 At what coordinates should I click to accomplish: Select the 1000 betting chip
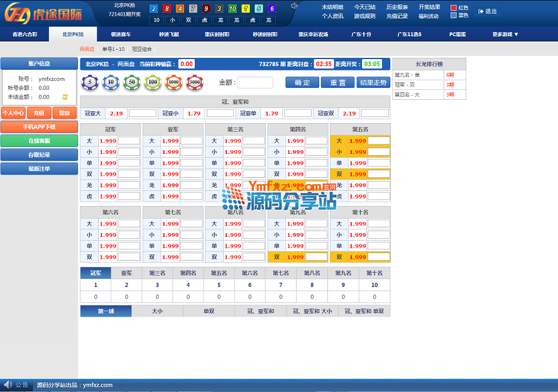[x=173, y=82]
